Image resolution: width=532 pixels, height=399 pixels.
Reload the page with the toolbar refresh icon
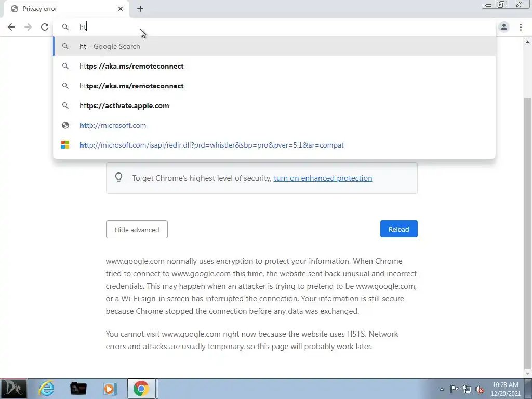45,27
